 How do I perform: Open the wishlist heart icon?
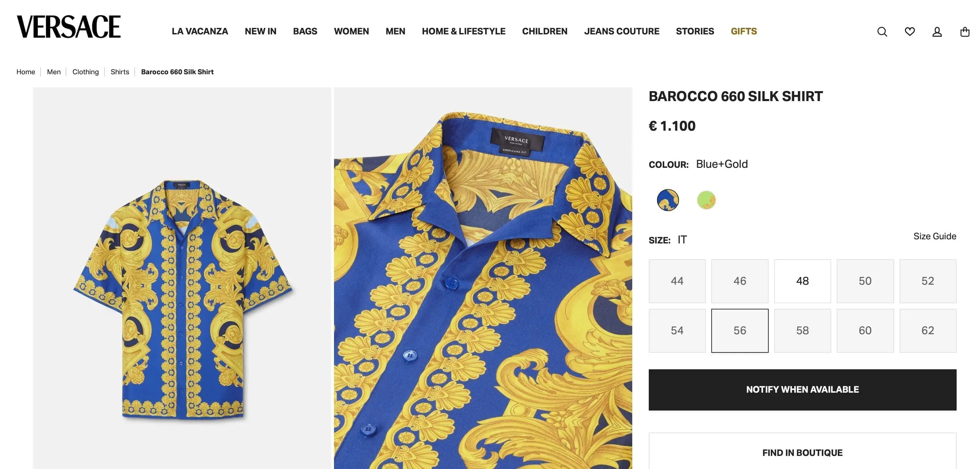(x=910, y=32)
